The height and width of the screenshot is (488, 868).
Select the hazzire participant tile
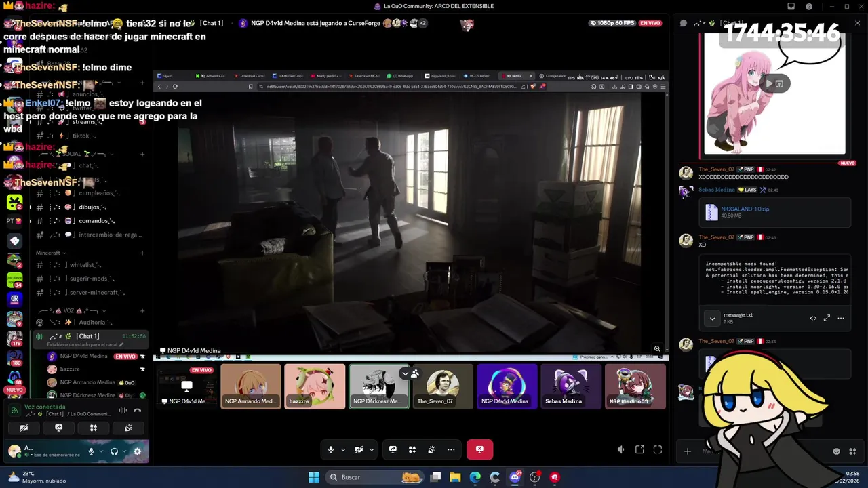tap(315, 386)
